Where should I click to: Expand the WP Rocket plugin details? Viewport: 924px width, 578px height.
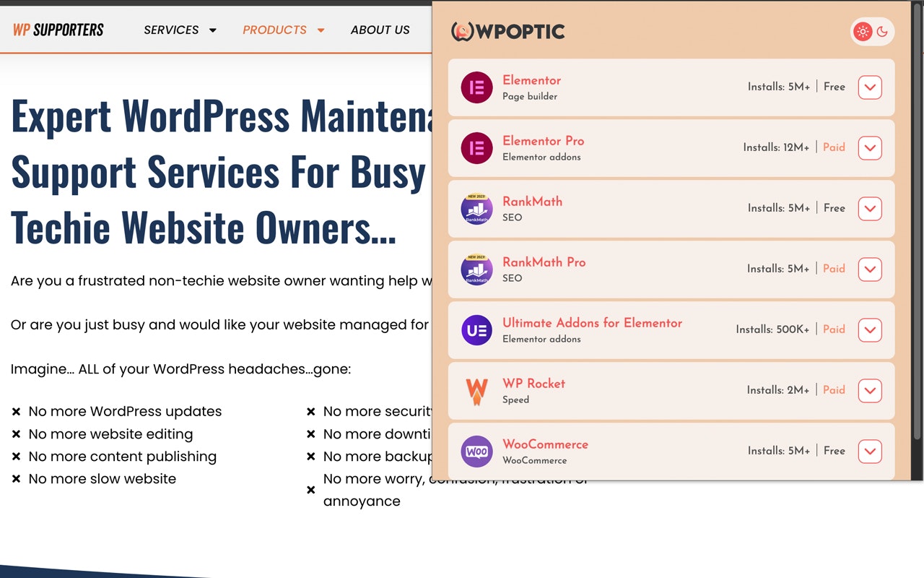coord(870,391)
